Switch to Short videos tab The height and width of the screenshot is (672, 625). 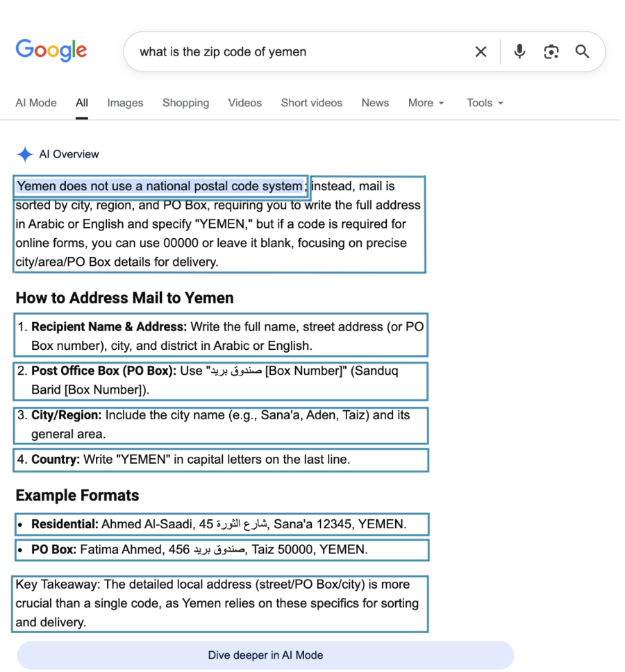coord(311,103)
